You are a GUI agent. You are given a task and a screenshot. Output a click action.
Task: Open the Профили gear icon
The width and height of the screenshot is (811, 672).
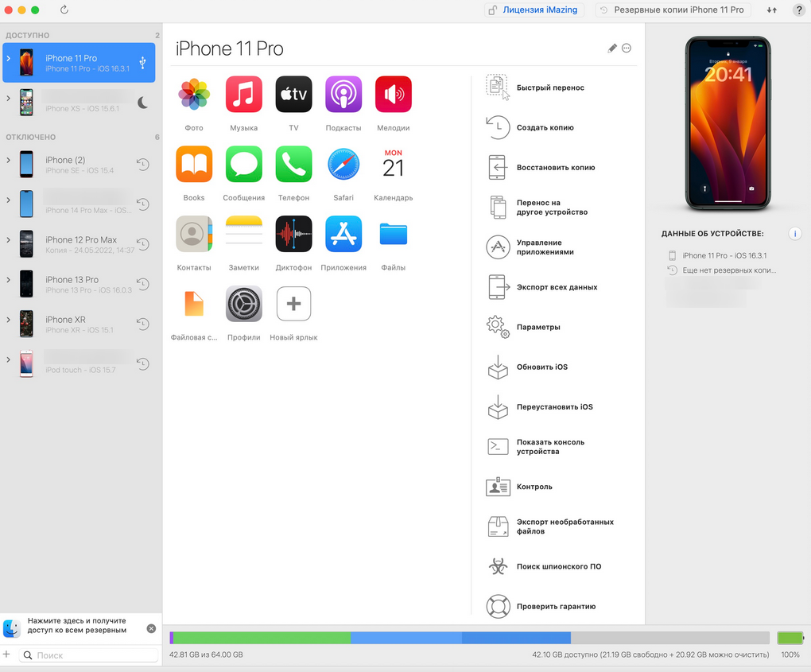[x=243, y=304]
